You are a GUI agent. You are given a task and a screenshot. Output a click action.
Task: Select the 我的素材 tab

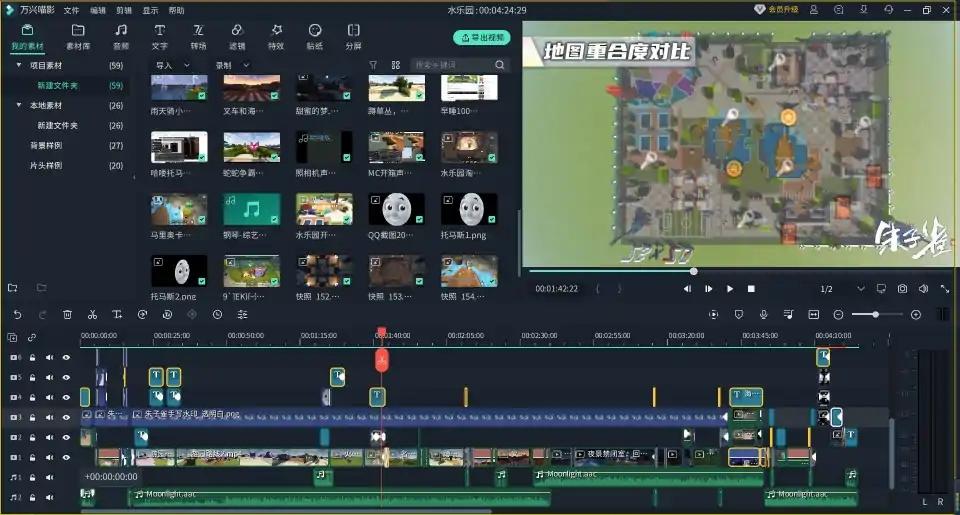(x=28, y=37)
